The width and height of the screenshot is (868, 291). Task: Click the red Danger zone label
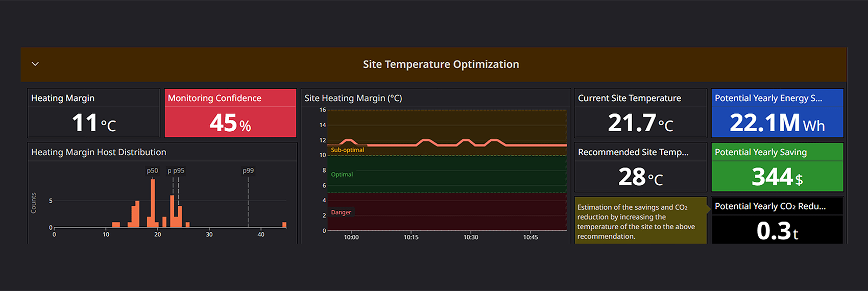[x=341, y=212]
